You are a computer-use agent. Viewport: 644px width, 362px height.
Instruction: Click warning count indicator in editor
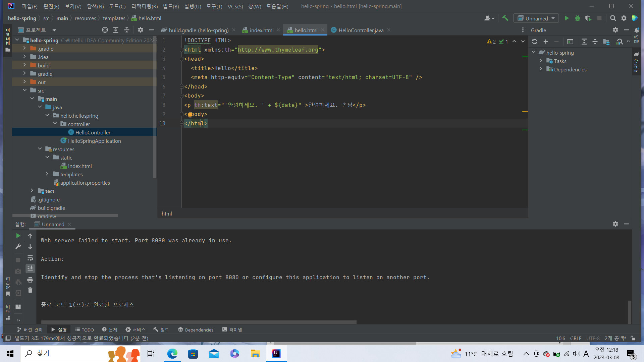[491, 42]
